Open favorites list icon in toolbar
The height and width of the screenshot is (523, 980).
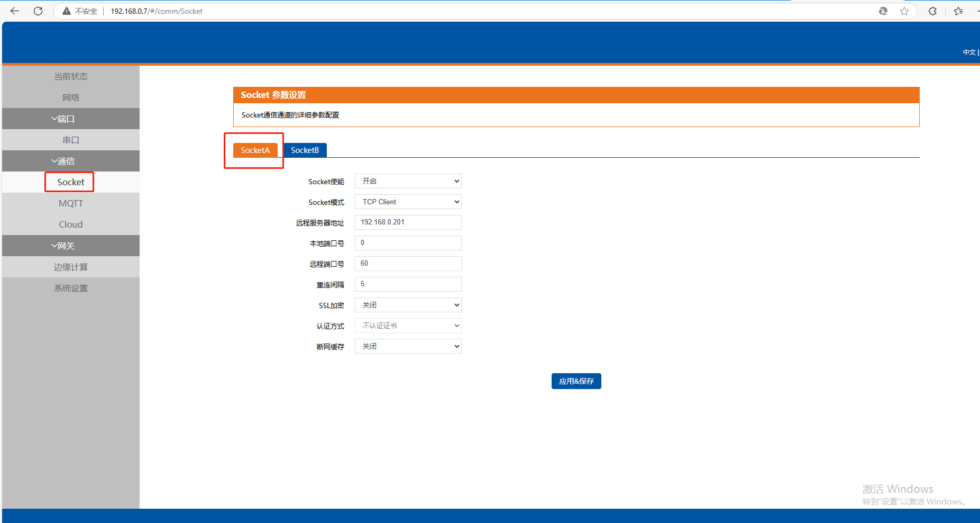point(958,11)
